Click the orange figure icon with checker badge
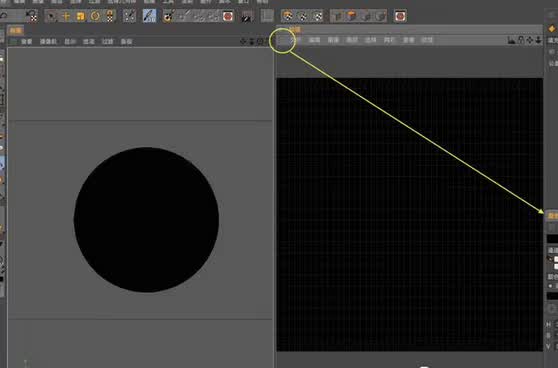558x368 pixels. (x=110, y=16)
